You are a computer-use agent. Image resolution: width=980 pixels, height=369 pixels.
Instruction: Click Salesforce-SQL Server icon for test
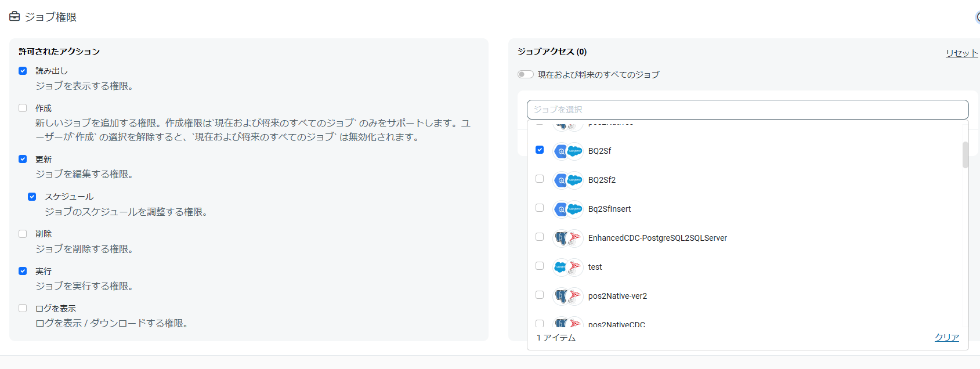coord(567,267)
